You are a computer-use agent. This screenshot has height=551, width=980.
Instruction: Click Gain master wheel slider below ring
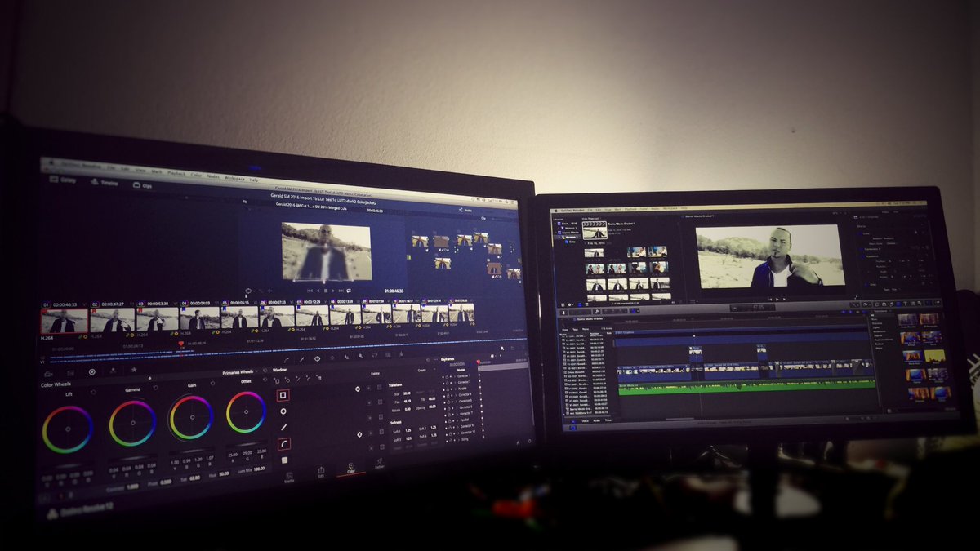pos(191,451)
